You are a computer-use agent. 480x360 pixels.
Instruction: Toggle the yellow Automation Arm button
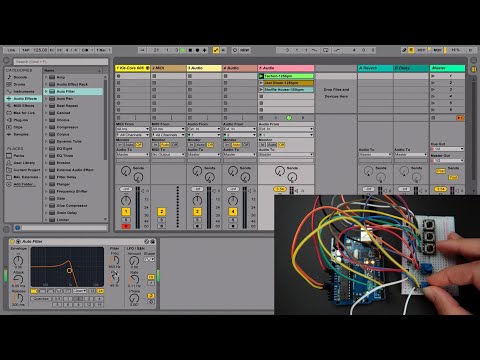(216, 50)
